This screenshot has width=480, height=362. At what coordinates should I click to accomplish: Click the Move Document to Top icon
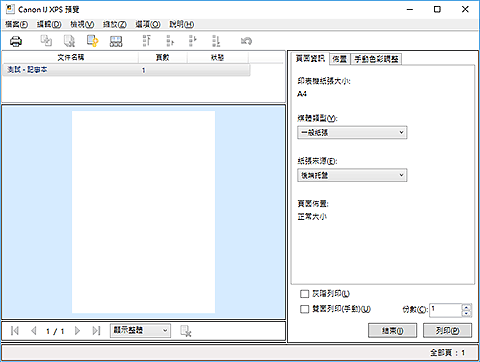point(147,41)
